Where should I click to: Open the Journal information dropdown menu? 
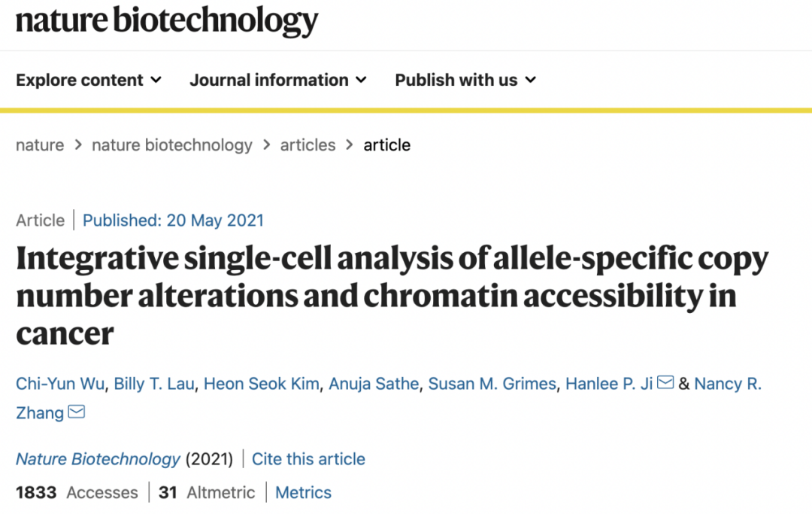[278, 80]
